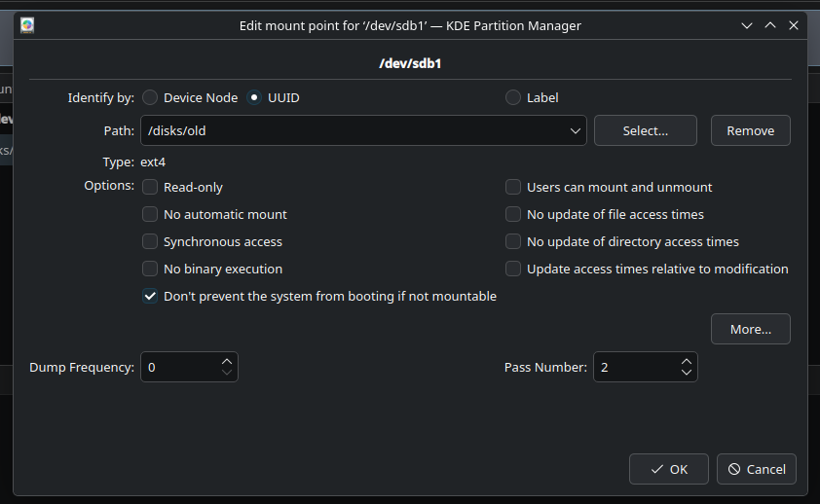Image resolution: width=820 pixels, height=504 pixels.
Task: Check No update of file access times
Action: click(x=513, y=214)
